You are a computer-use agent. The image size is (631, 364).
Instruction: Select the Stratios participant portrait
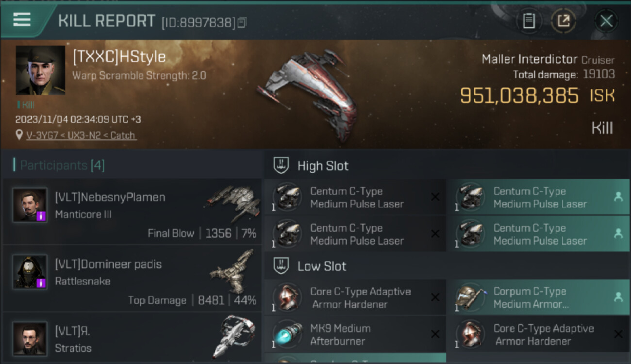pos(30,338)
